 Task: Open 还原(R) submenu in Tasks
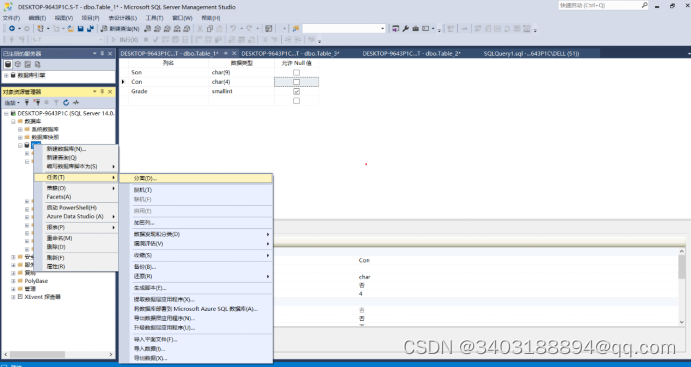pyautogui.click(x=196, y=276)
